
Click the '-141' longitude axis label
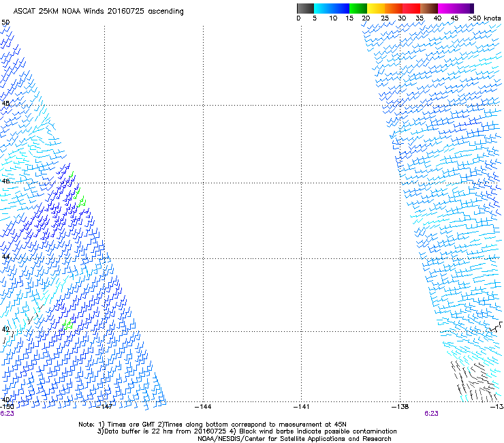coord(302,407)
